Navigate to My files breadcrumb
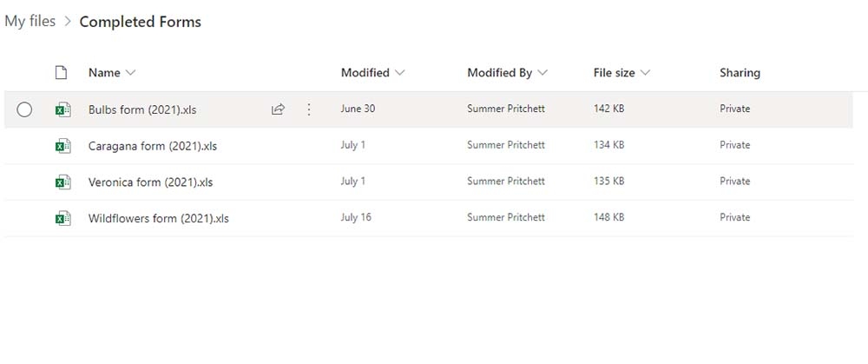This screenshot has height=364, width=868. coord(30,22)
